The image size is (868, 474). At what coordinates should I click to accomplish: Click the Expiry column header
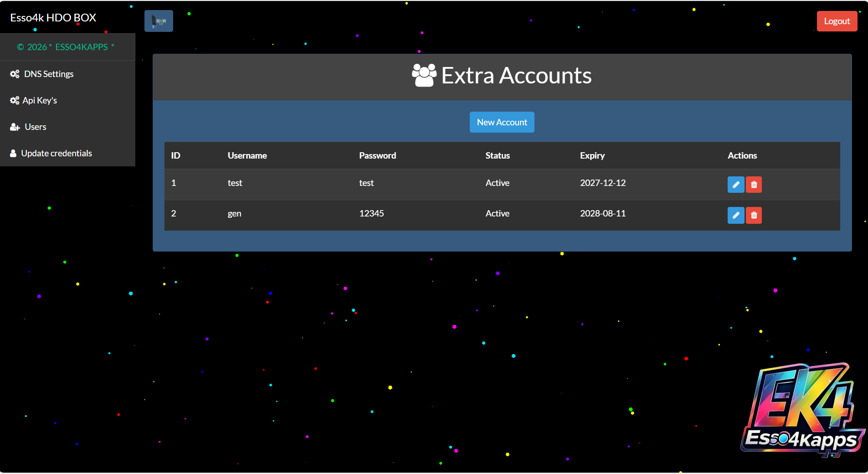tap(592, 155)
